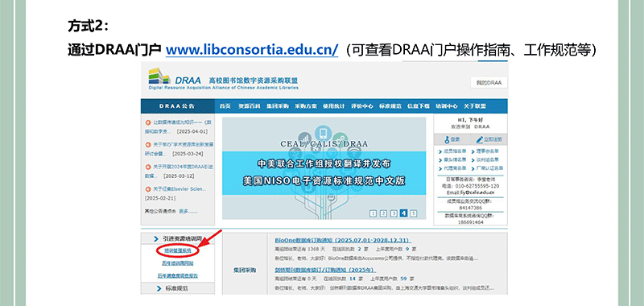Screen dimensions: 644x306
Task: Click orange bullet icon of Elsevier announcement
Action: [x=148, y=189]
